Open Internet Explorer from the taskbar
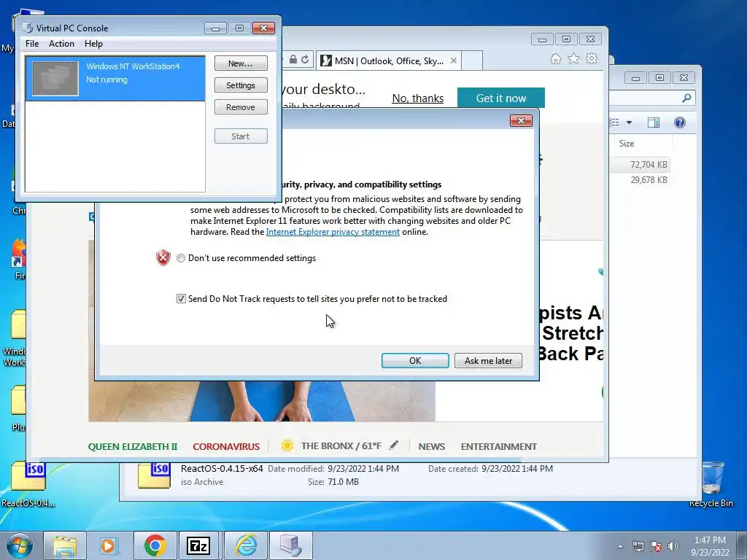Viewport: 747px width, 560px height. click(245, 545)
